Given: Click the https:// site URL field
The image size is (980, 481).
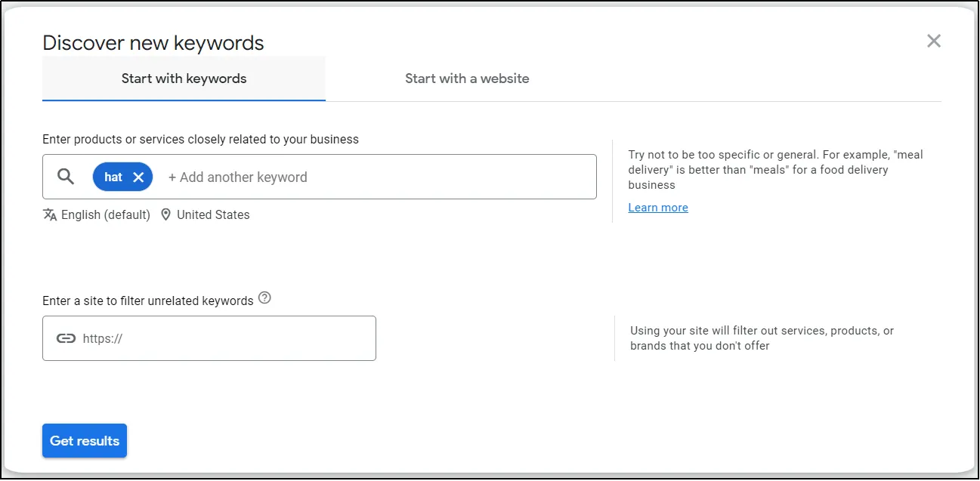Looking at the screenshot, I should [227, 338].
